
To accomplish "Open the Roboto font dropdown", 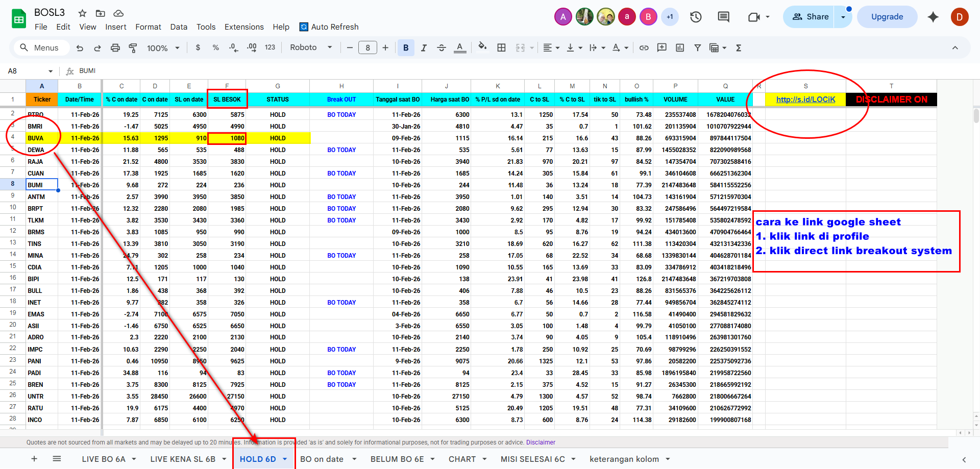I will click(311, 47).
